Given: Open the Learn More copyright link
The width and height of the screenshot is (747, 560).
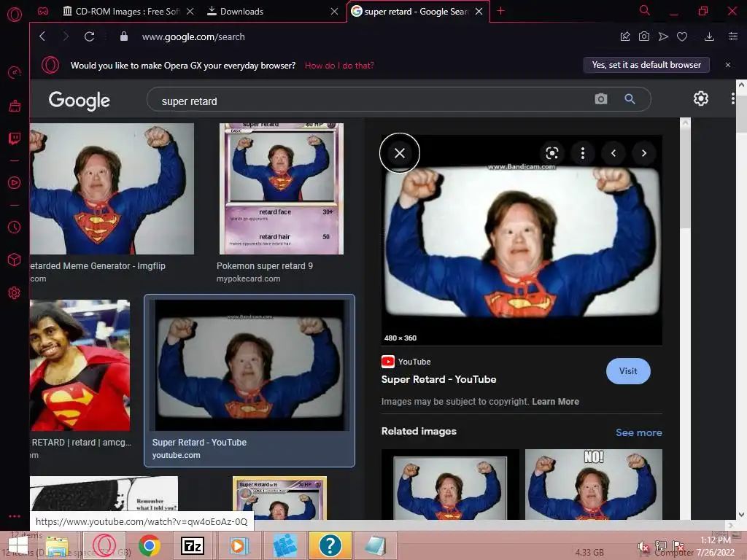Looking at the screenshot, I should [555, 402].
